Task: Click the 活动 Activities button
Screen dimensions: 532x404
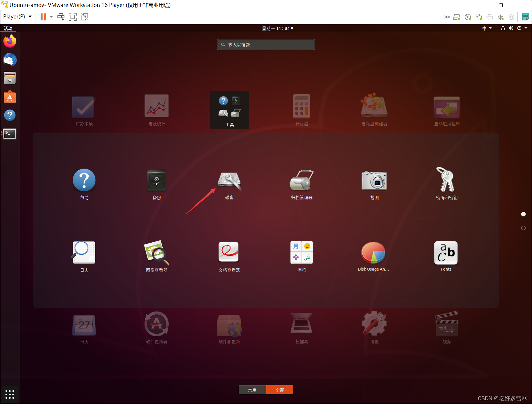Action: 8,28
